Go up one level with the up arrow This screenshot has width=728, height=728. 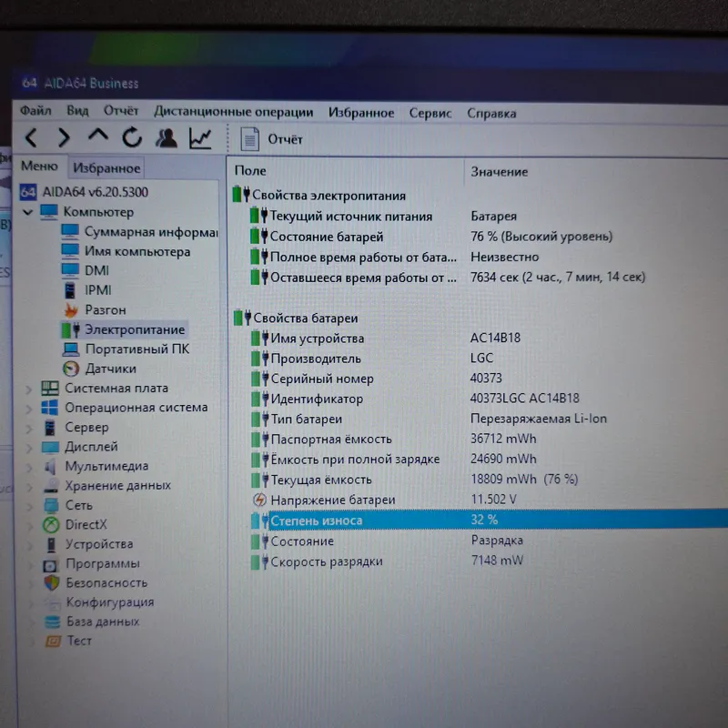(98, 136)
